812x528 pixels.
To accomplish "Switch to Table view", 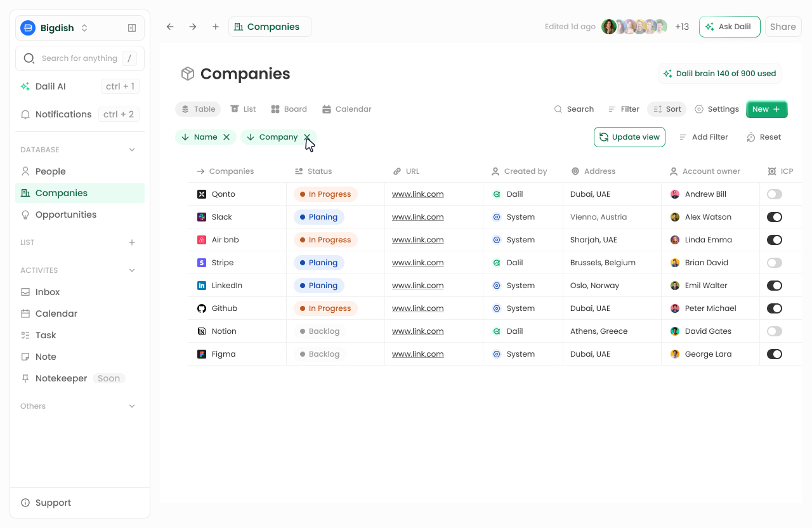I will (198, 109).
